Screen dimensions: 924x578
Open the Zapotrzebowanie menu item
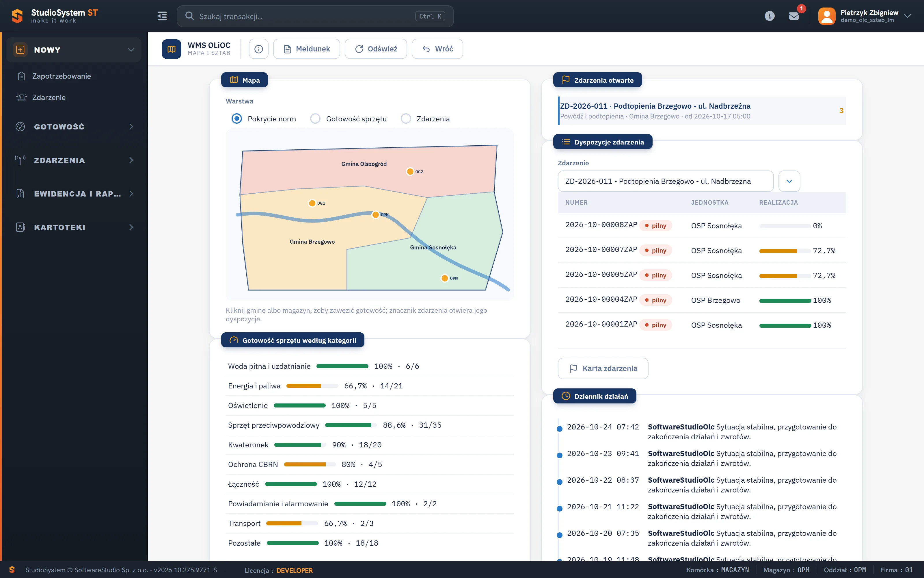click(62, 76)
